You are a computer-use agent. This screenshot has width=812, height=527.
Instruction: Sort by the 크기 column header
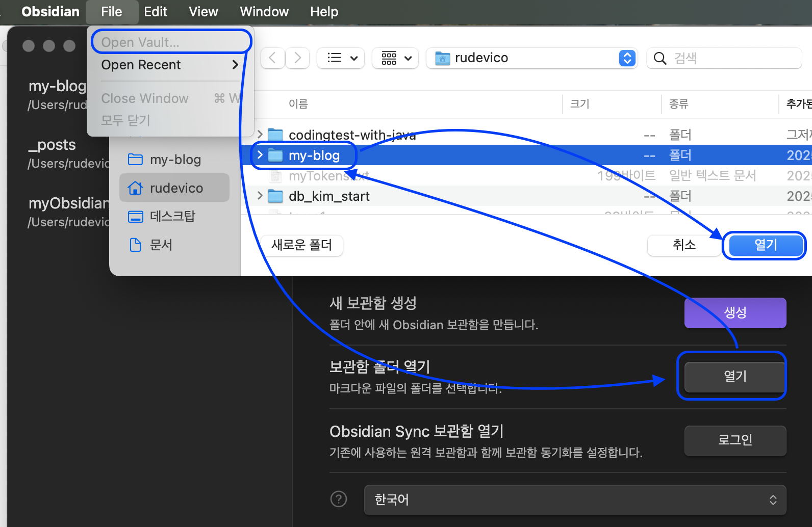tap(579, 104)
